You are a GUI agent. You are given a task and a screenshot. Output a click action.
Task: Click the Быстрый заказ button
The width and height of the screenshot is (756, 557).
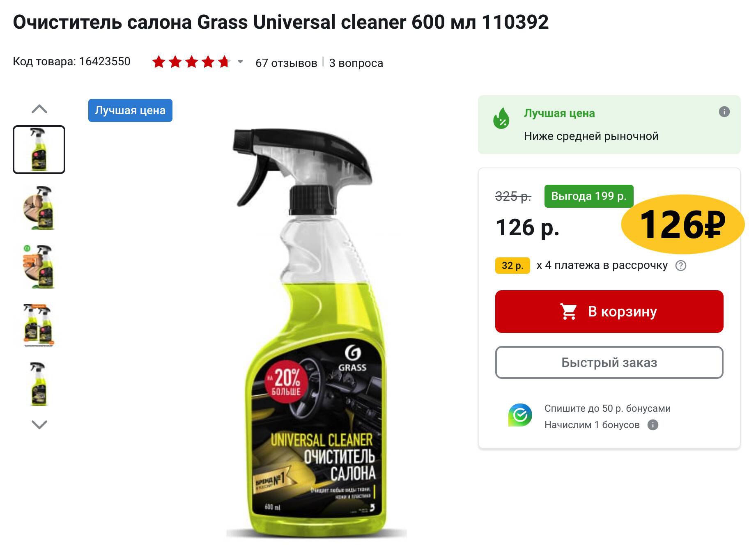point(609,362)
